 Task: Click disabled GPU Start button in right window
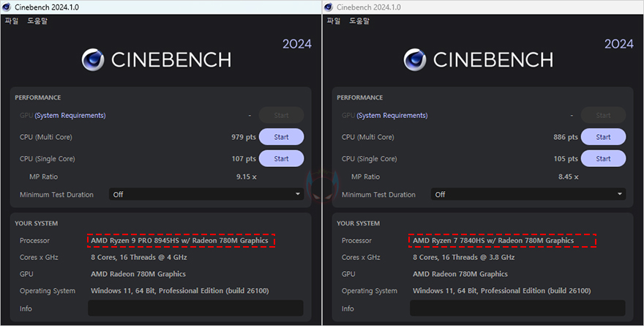click(x=603, y=116)
